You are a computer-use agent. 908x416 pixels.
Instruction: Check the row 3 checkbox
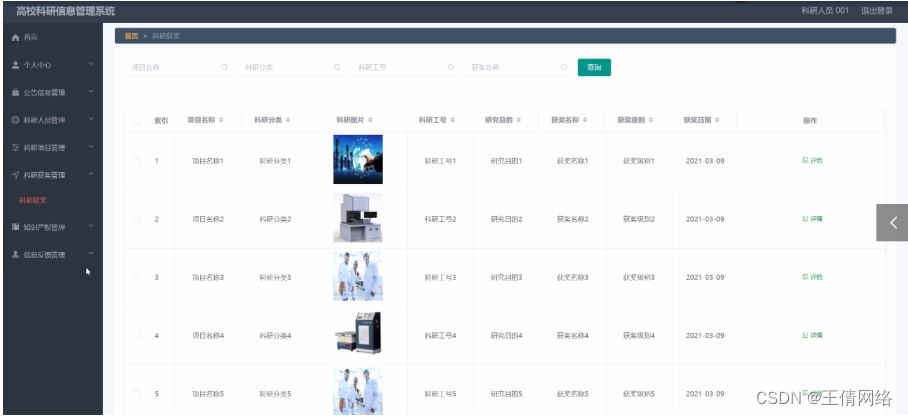(137, 278)
